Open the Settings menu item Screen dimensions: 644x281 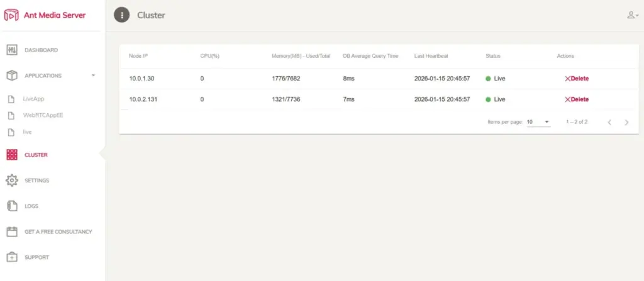37,180
